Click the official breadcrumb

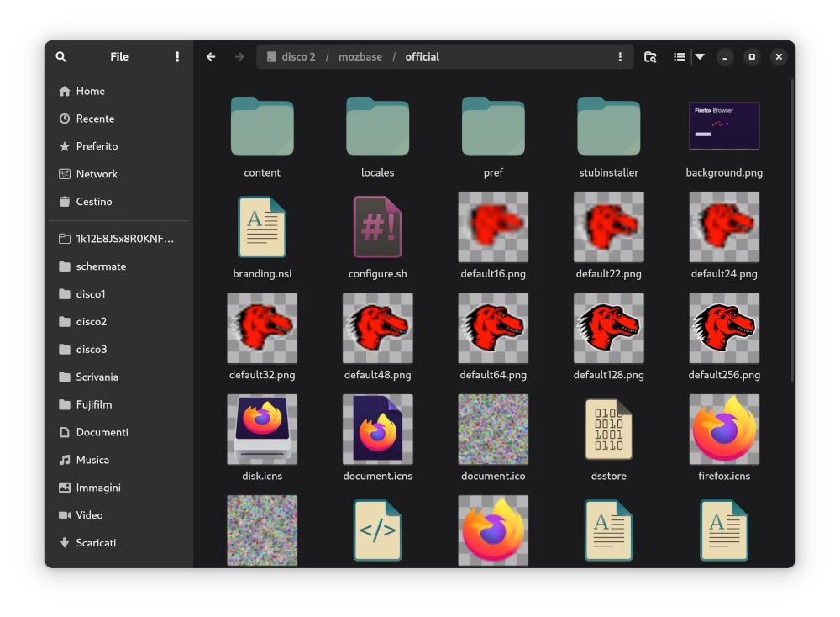click(423, 57)
